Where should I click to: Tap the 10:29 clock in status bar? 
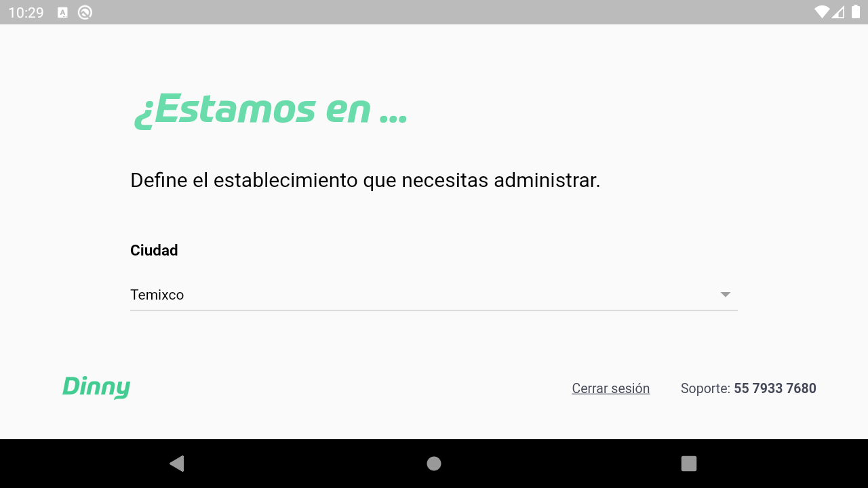[x=26, y=12]
